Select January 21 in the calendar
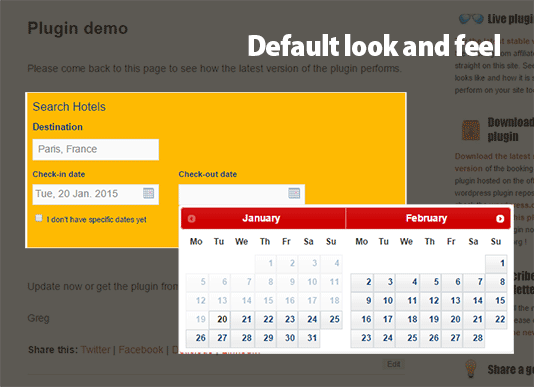The height and width of the screenshot is (387, 534). tap(242, 319)
